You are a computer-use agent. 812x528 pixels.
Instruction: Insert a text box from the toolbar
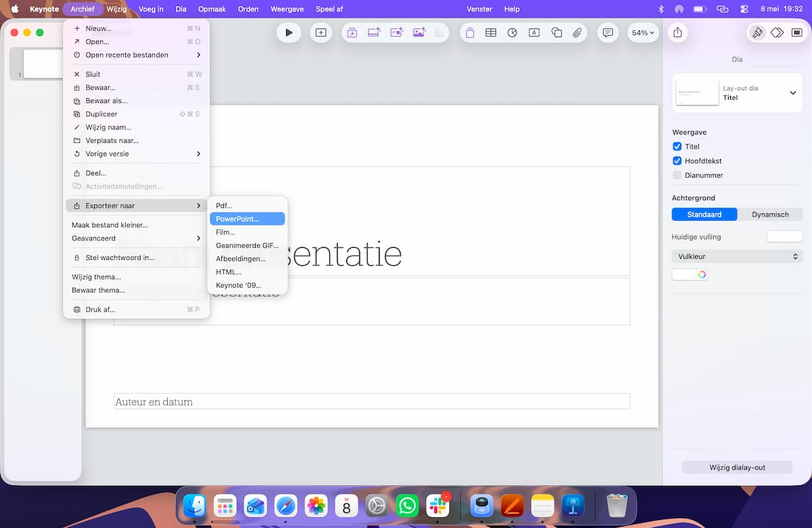534,32
